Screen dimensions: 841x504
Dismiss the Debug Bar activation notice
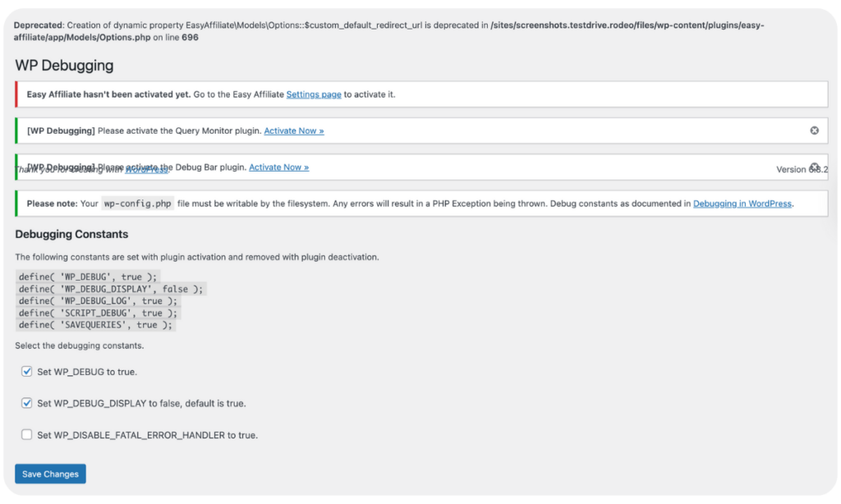pos(814,166)
